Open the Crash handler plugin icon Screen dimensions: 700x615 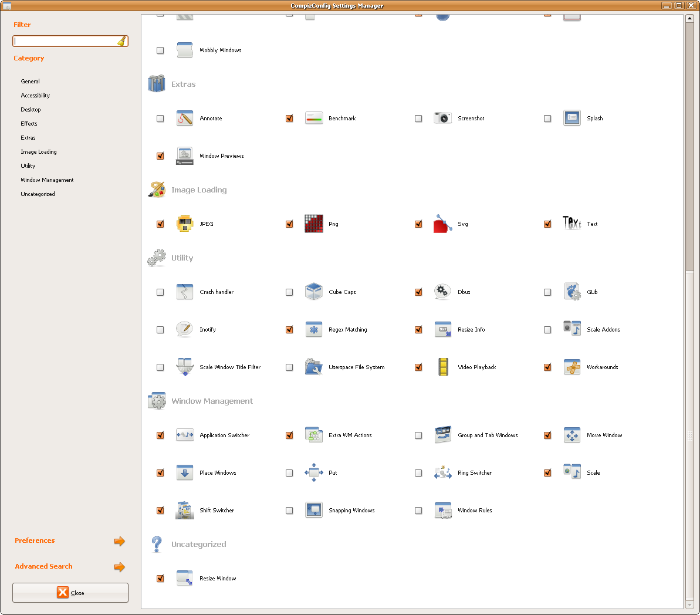click(184, 292)
